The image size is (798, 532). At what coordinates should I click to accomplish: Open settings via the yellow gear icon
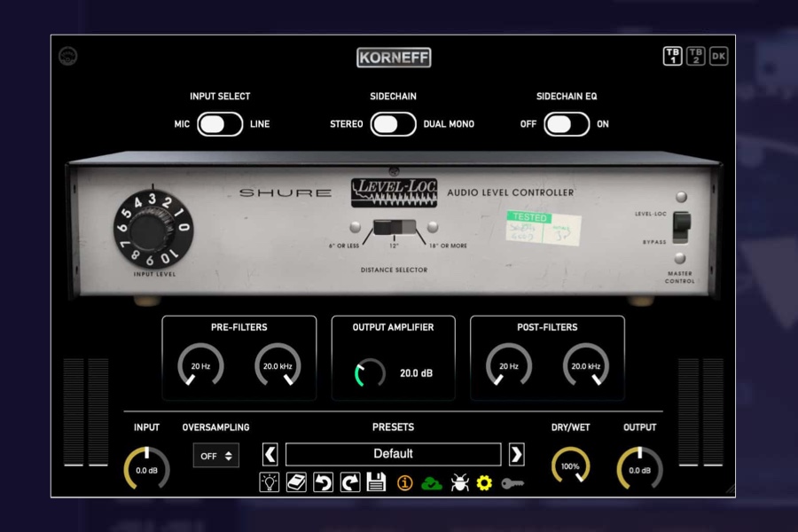484,482
